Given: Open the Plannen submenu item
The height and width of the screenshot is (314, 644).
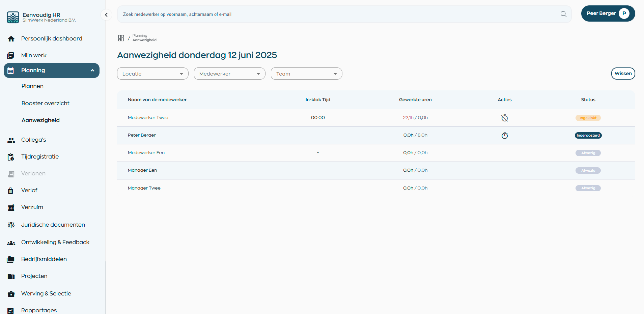Looking at the screenshot, I should click(32, 86).
